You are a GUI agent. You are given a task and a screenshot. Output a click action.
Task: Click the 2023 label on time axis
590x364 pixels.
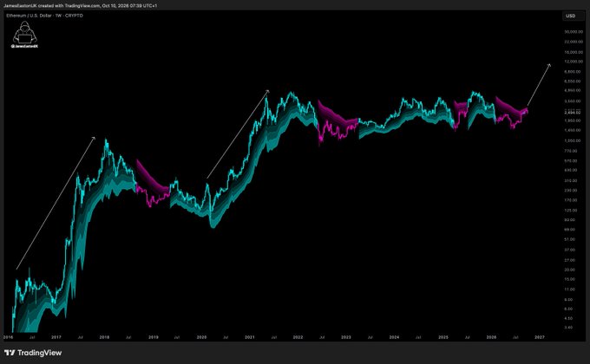[x=346, y=337]
